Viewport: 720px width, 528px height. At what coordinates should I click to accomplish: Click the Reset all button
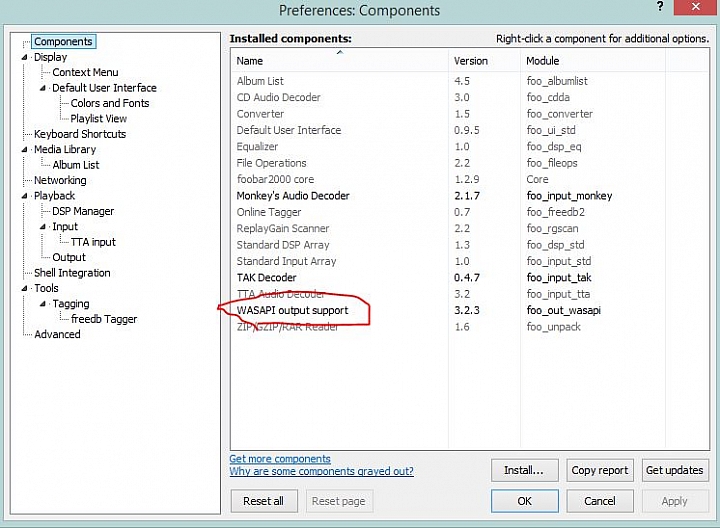(x=264, y=501)
